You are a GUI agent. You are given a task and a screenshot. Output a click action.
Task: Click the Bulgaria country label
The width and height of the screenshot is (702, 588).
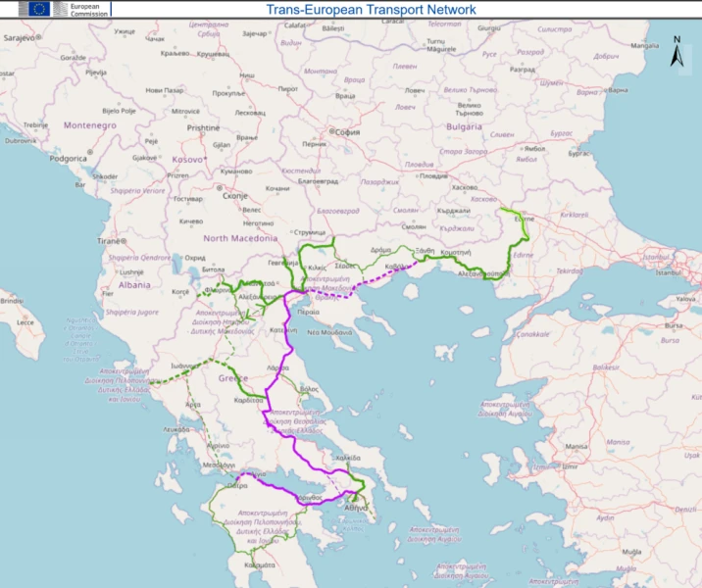[465, 126]
